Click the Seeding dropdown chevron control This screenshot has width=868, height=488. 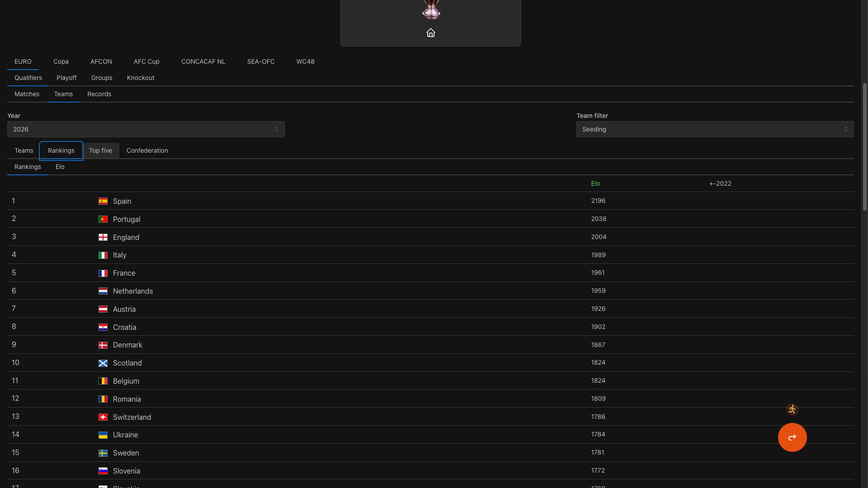[846, 129]
